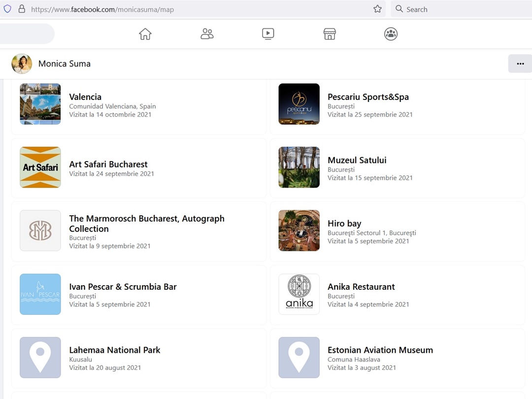The height and width of the screenshot is (399, 532).
Task: Click Lahemaa National Park map pin thumbnail
Action: (x=40, y=358)
